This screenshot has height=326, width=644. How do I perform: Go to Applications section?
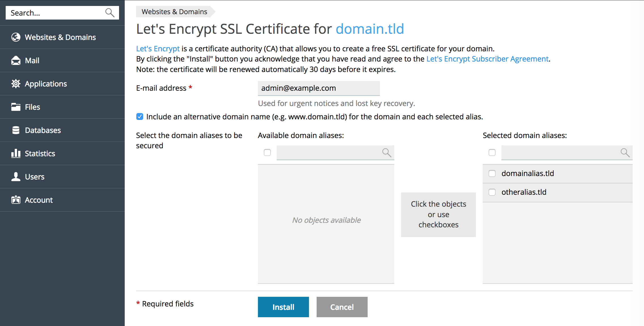point(62,84)
